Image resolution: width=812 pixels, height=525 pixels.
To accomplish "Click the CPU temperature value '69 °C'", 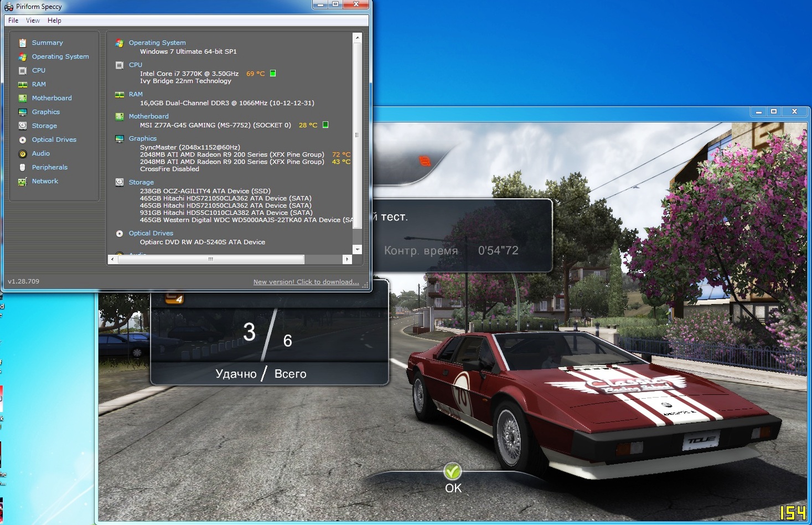I will click(256, 74).
